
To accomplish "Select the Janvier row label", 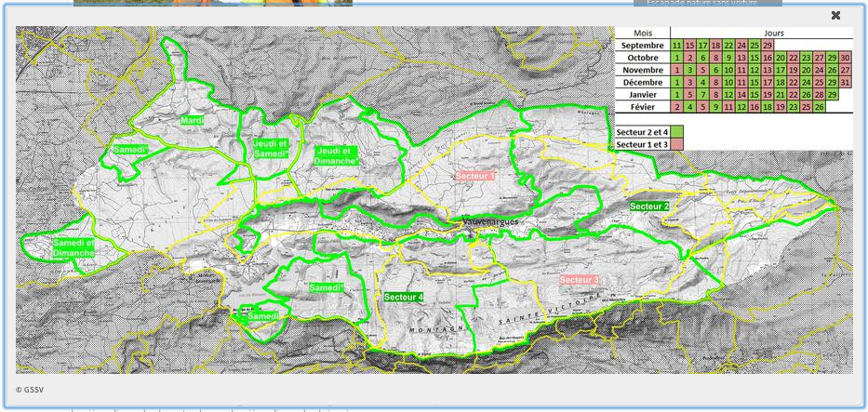I will pos(643,95).
